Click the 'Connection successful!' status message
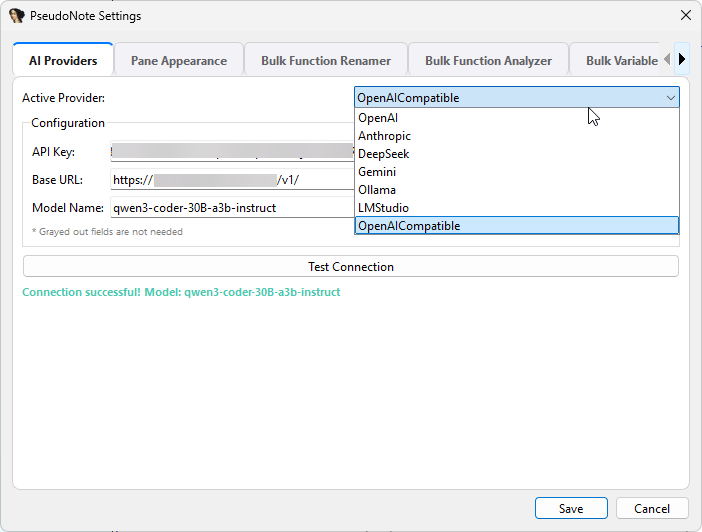This screenshot has height=532, width=702. (x=181, y=292)
